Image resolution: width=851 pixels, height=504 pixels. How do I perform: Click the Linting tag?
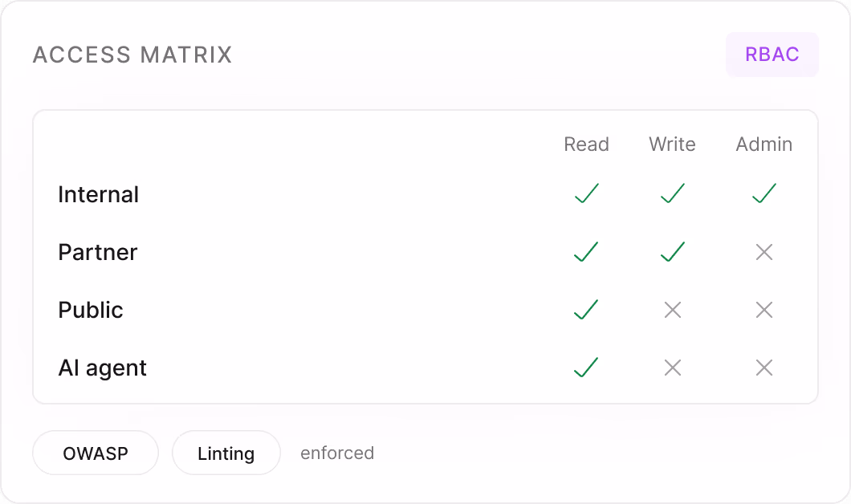(x=226, y=453)
